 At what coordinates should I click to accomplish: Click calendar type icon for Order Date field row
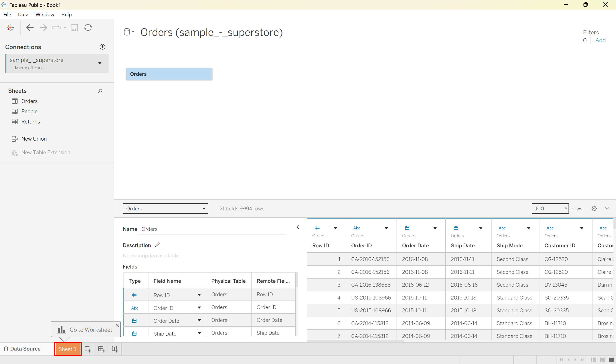click(134, 321)
